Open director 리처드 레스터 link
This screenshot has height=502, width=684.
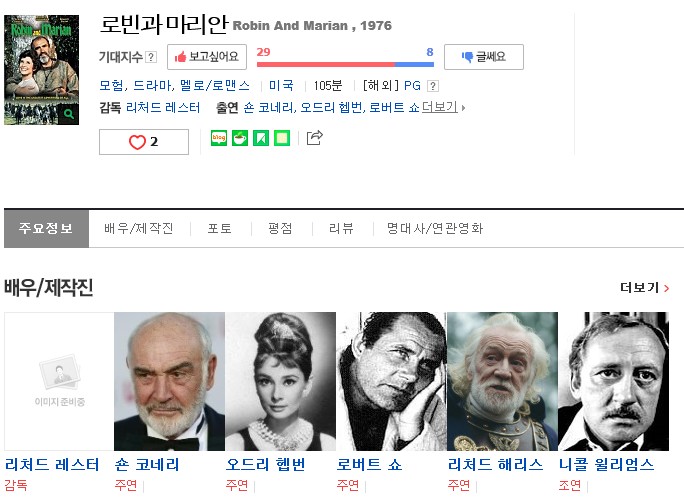tap(163, 107)
